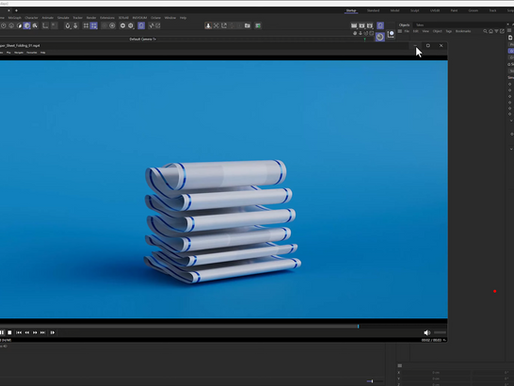Switch to the Standard layout tab
This screenshot has height=386, width=514.
pos(373,11)
